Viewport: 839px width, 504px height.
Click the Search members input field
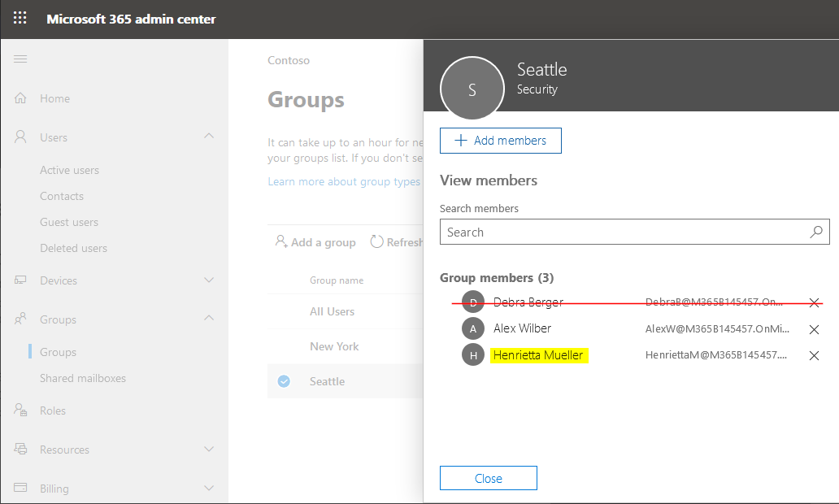coord(622,232)
